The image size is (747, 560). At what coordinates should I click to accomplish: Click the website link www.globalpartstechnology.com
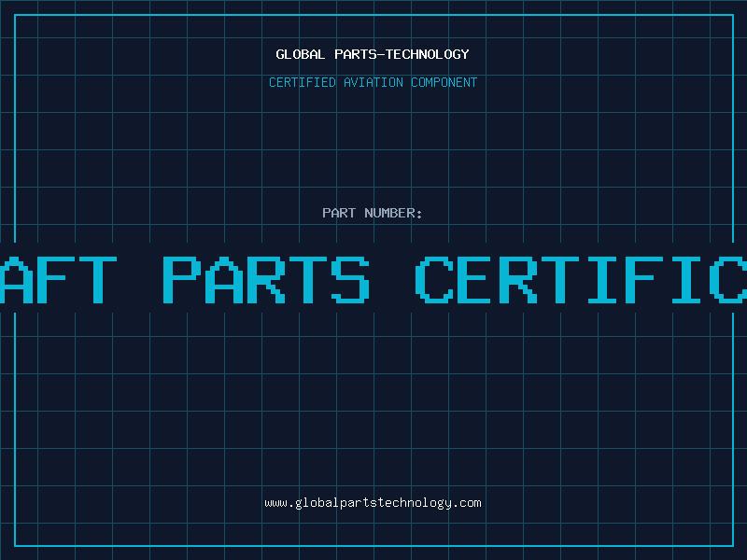pos(373,503)
